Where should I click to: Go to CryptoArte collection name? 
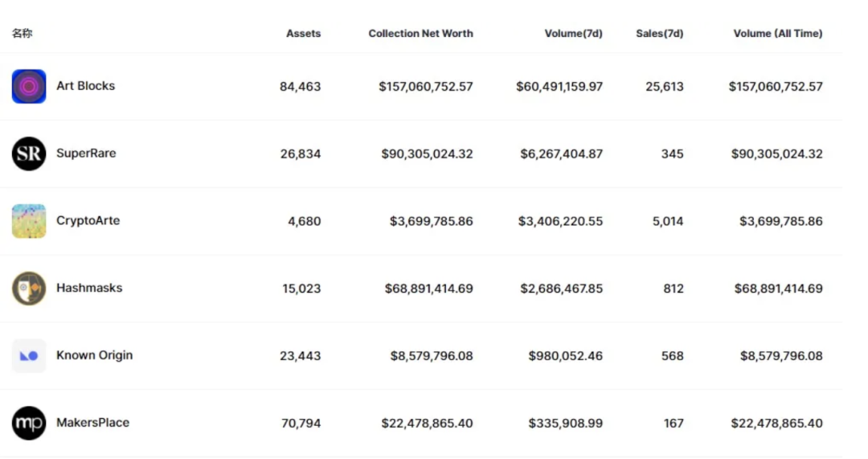(88, 221)
